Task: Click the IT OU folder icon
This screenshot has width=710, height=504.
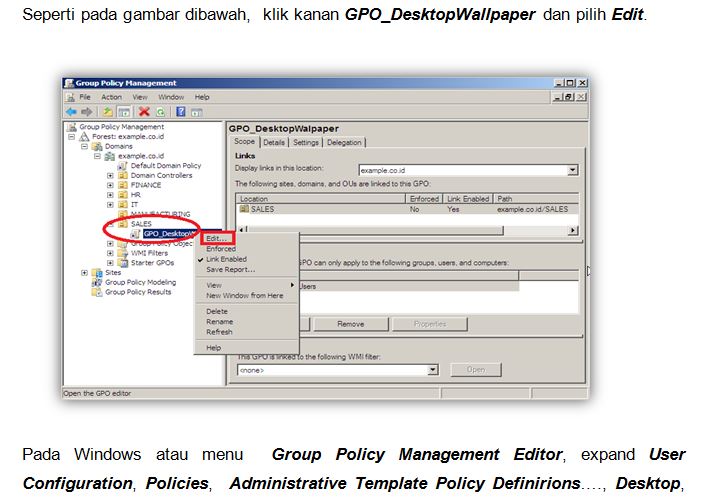Action: [123, 204]
